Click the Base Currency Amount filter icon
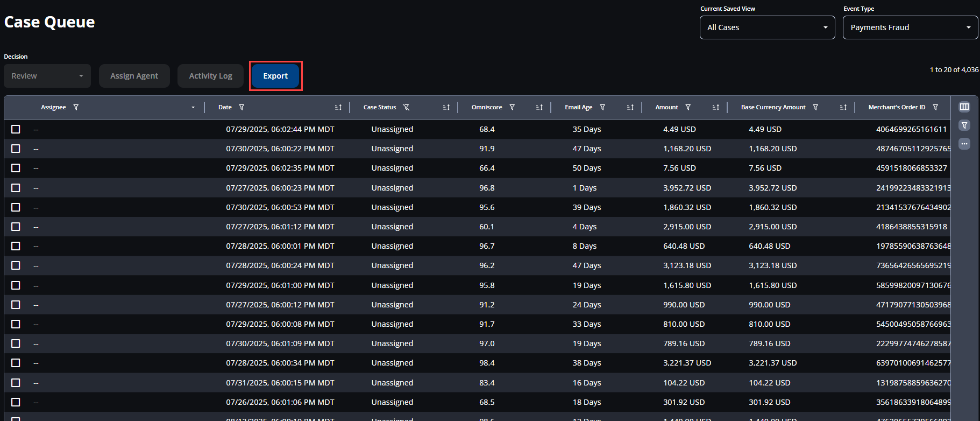The height and width of the screenshot is (421, 980). (x=815, y=107)
